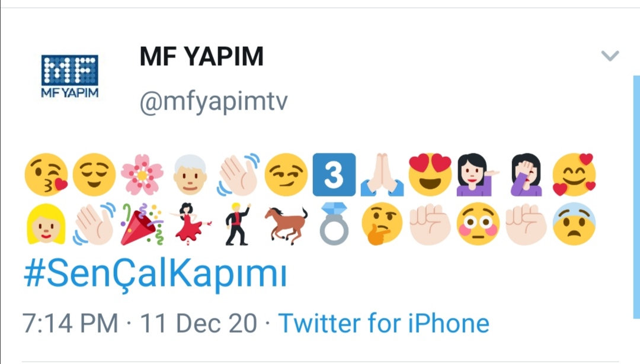The height and width of the screenshot is (364, 640).
Task: Open the tweet options chevron menu
Action: click(x=610, y=56)
